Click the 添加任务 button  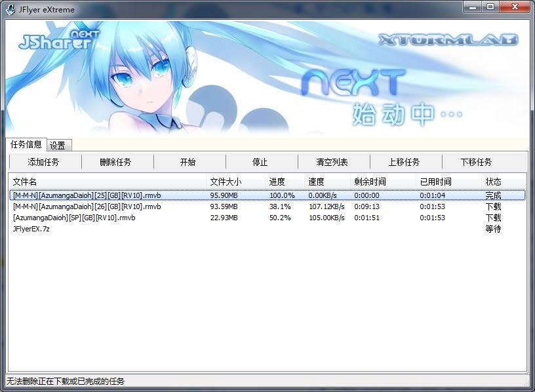coord(43,162)
